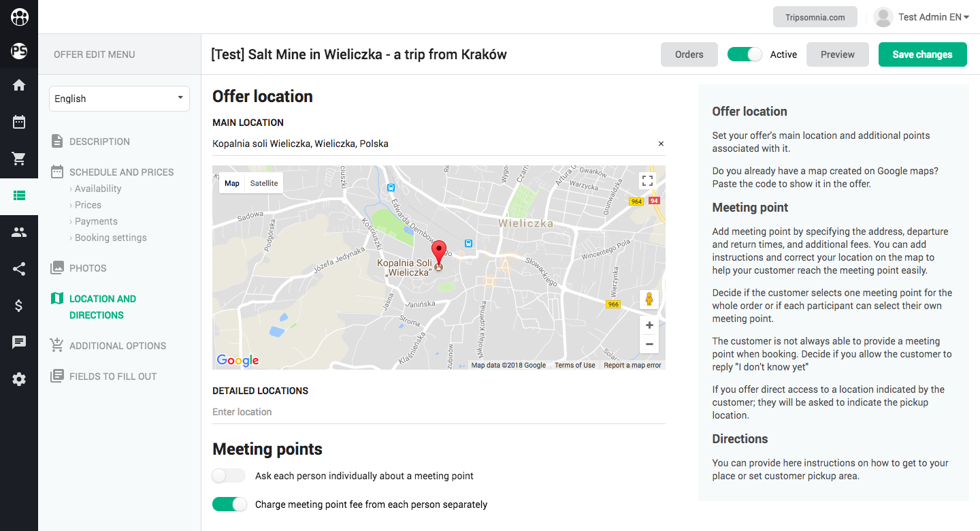Toggle the Active offer switch
This screenshot has height=531, width=980.
(x=745, y=54)
